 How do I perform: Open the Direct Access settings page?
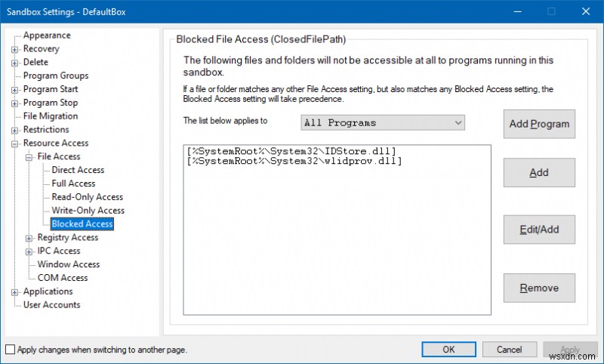pos(78,171)
